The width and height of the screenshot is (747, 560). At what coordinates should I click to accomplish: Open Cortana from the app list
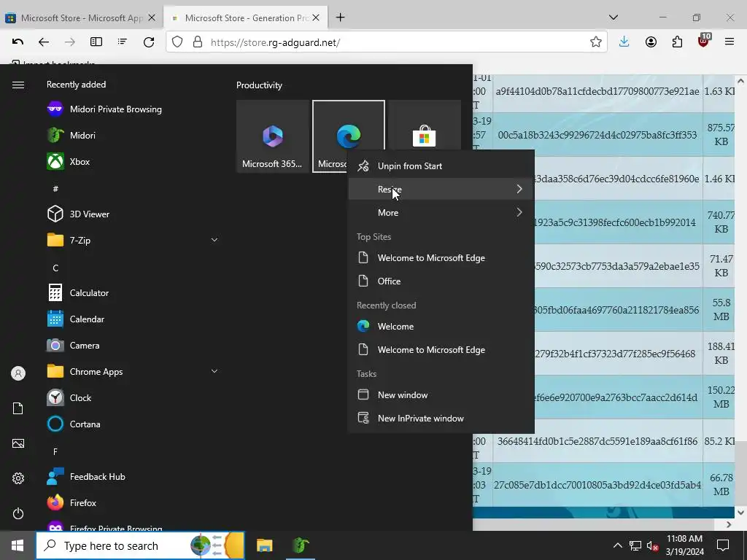(74, 424)
